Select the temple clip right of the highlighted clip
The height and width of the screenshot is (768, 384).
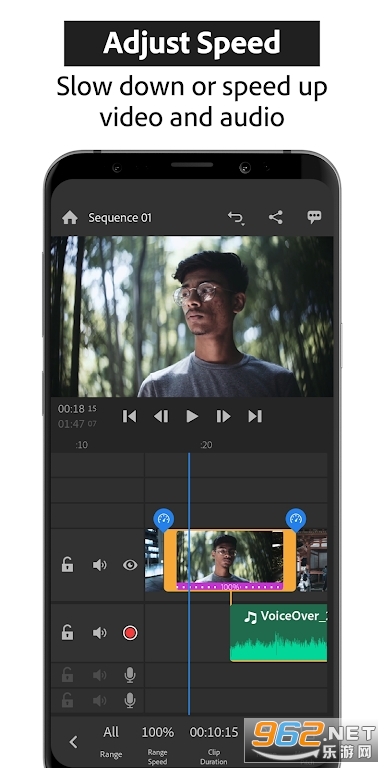click(x=312, y=560)
